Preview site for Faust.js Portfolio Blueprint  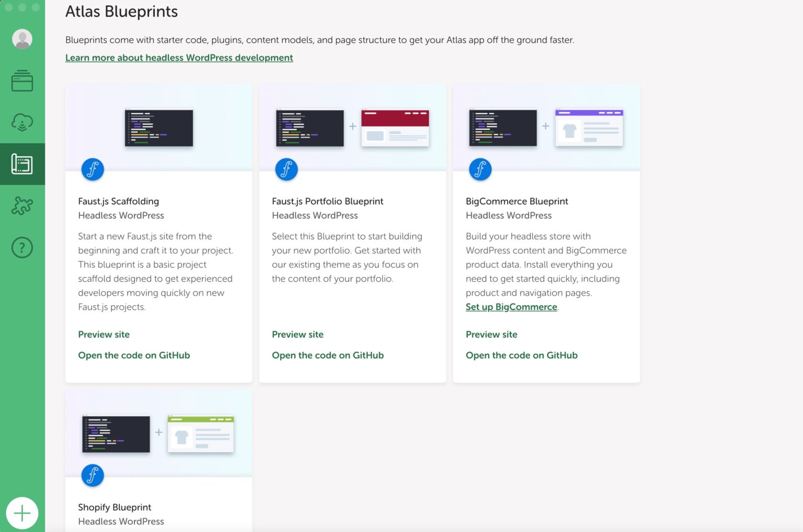(297, 334)
